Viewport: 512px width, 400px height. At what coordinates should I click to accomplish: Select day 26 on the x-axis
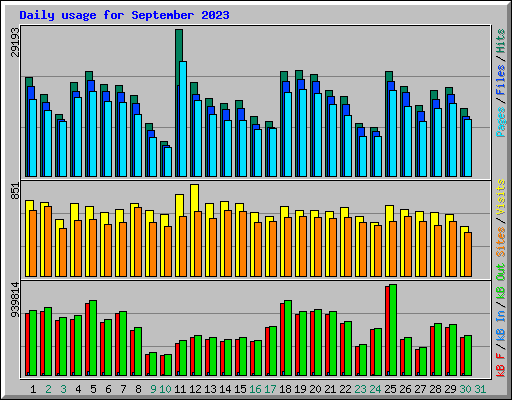[x=405, y=389]
